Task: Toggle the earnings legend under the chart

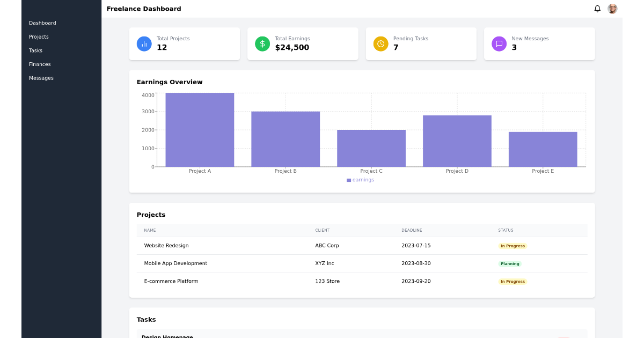Action: (360, 180)
